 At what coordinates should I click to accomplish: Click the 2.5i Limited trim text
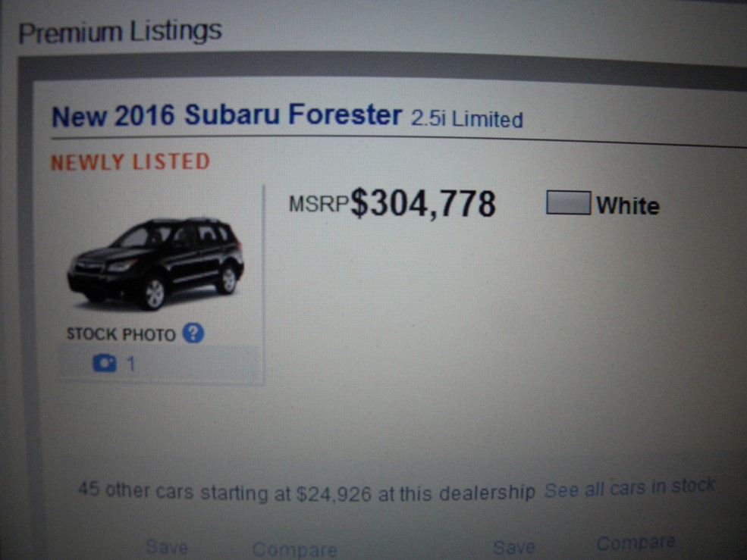(467, 118)
